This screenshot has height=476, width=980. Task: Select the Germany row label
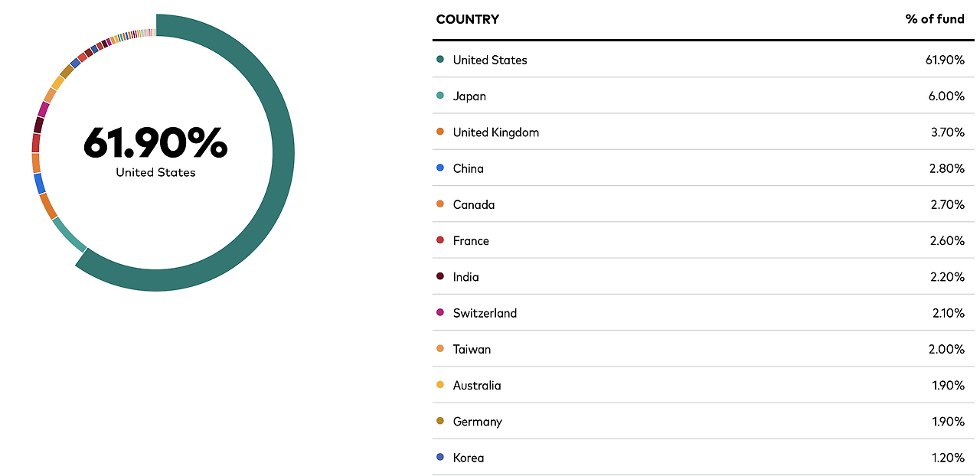pos(478,422)
